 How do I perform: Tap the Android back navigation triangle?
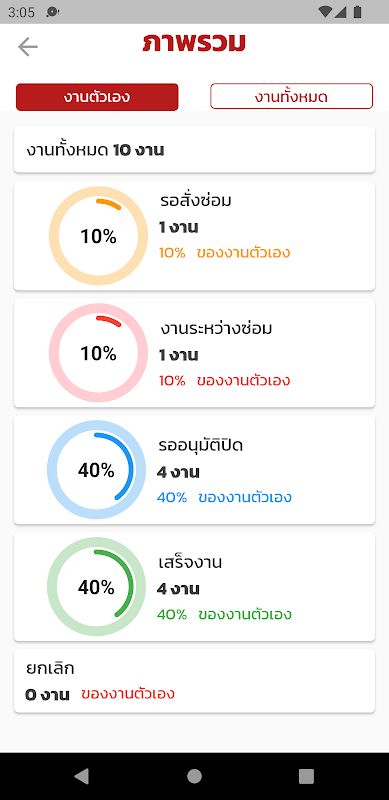(x=81, y=776)
